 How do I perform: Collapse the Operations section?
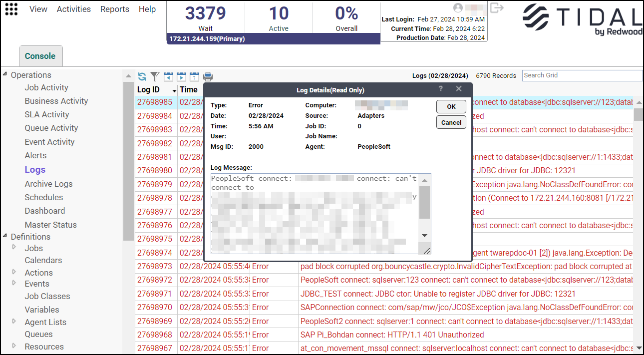pos(5,74)
